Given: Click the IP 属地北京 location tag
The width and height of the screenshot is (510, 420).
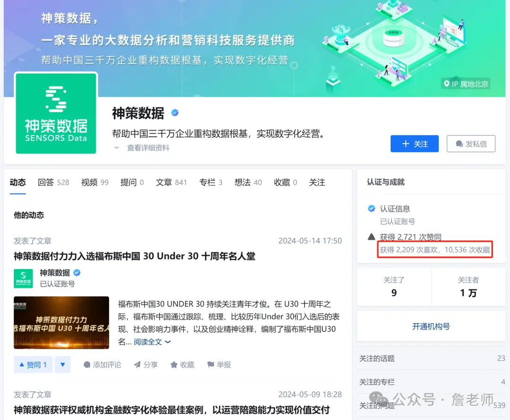Looking at the screenshot, I should (x=466, y=84).
